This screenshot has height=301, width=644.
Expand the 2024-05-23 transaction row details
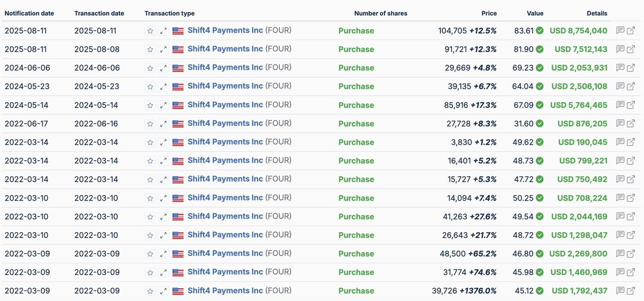click(163, 87)
